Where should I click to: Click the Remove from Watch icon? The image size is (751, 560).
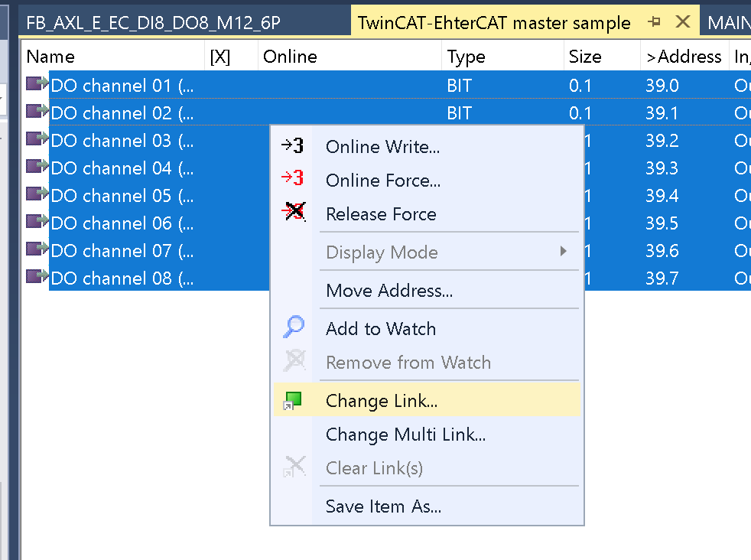[294, 361]
